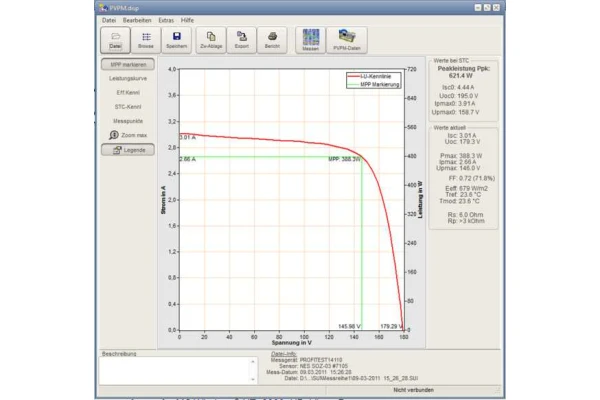Screen dimensions: 600x400
Task: Open the PVPM-Daten toolbar icon
Action: coord(351,40)
